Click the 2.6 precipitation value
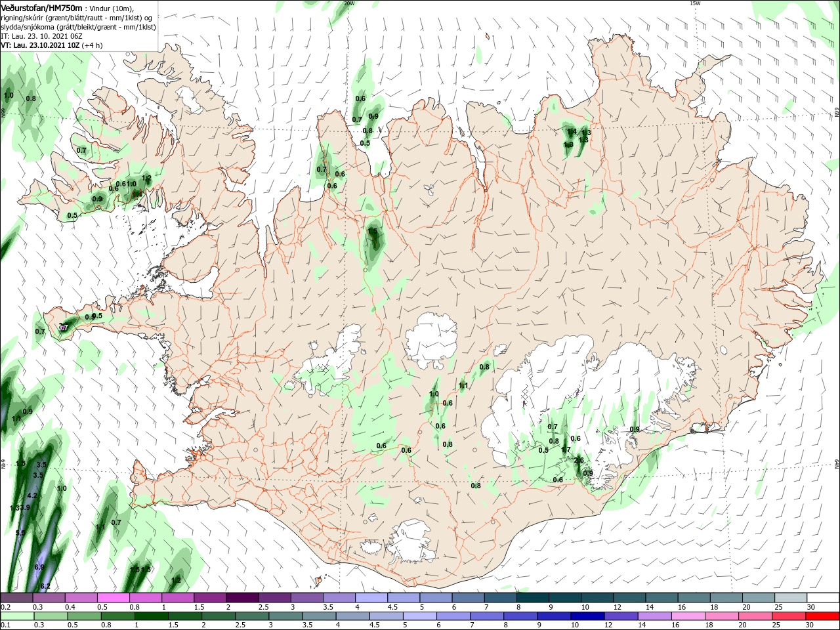 pyautogui.click(x=579, y=461)
